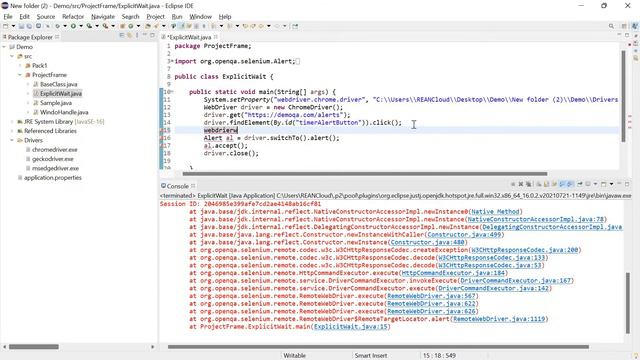This screenshot has width=640, height=360.
Task: Click the Package Explorer horizontal scrollbar
Action: pos(34,347)
